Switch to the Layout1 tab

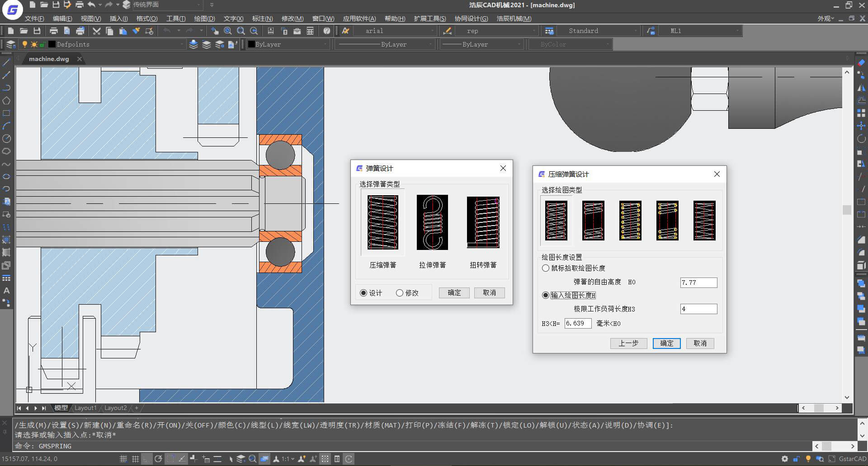pos(85,408)
